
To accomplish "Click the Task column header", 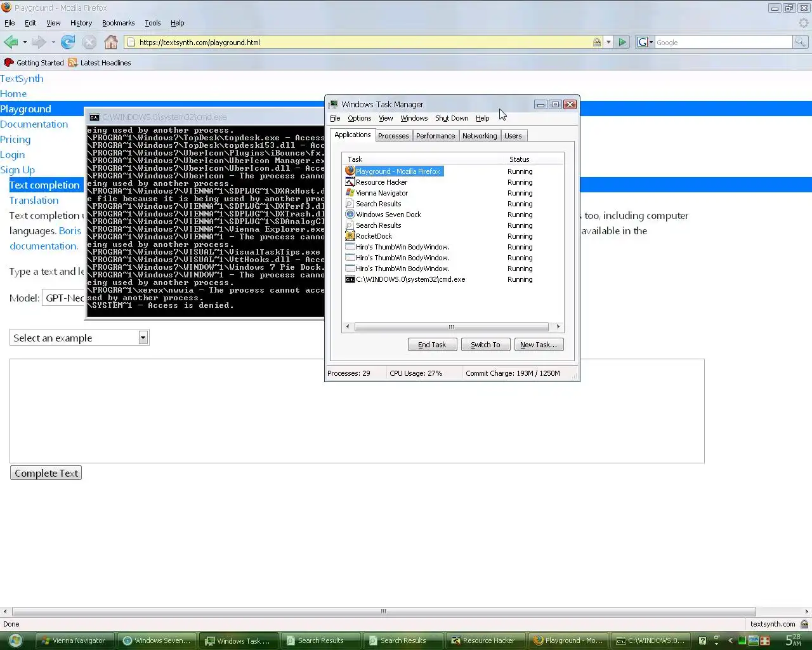I will pos(424,159).
